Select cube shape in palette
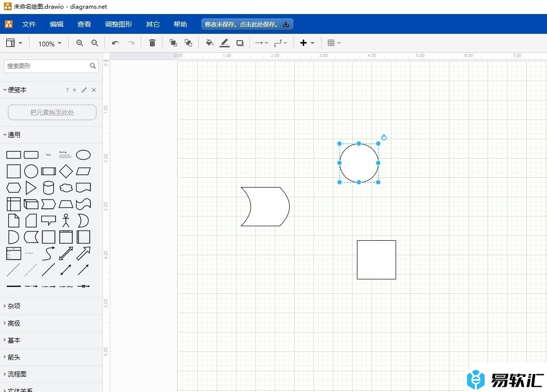The height and width of the screenshot is (392, 547). [x=31, y=204]
